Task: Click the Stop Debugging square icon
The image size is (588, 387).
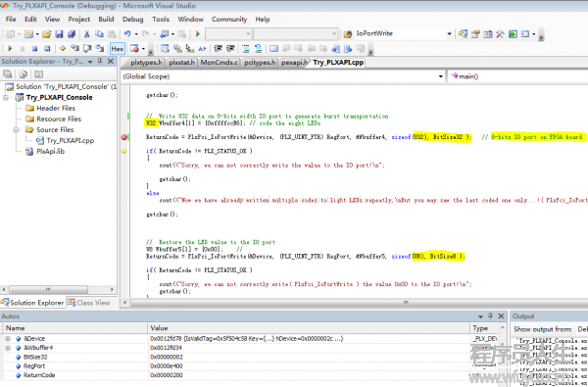Action: [34, 48]
